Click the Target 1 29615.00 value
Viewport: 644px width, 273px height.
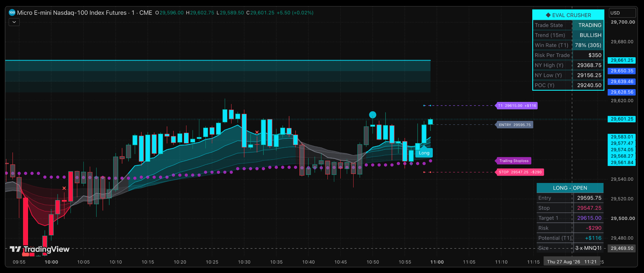coord(589,218)
